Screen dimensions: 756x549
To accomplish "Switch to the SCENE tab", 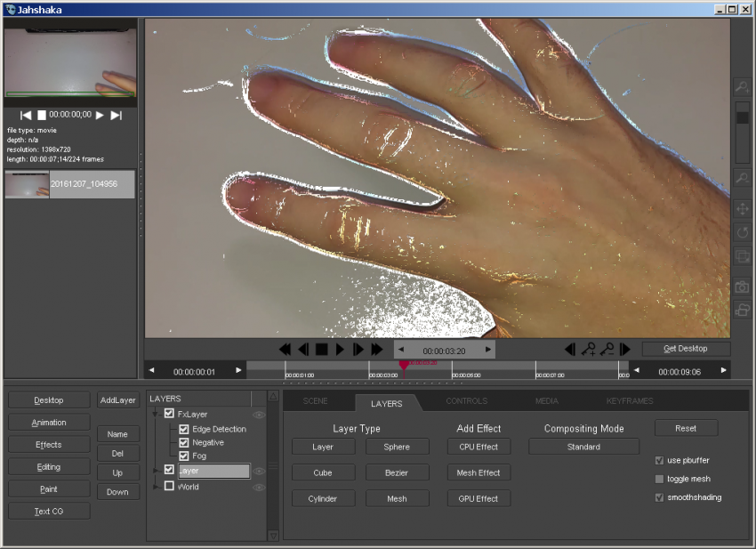I will pyautogui.click(x=316, y=401).
